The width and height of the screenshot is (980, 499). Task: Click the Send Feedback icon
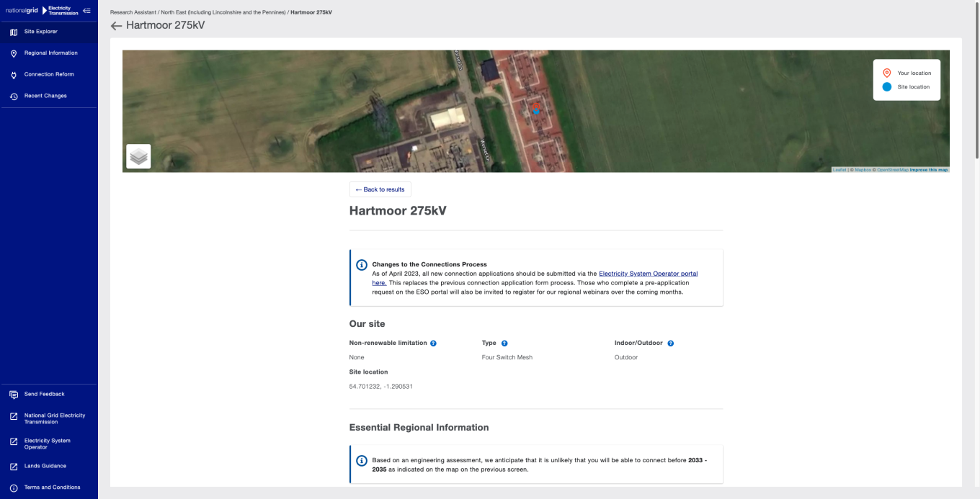click(14, 395)
